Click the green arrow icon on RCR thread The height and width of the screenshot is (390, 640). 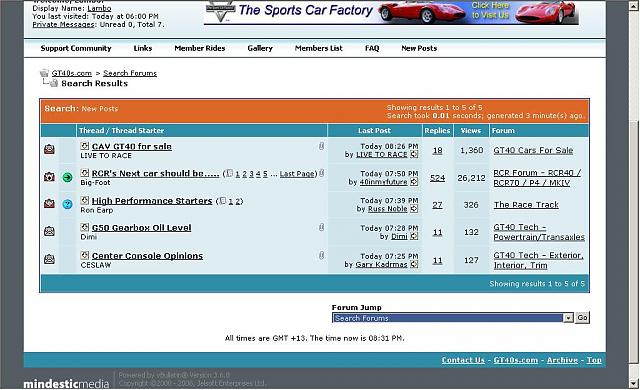(x=67, y=177)
